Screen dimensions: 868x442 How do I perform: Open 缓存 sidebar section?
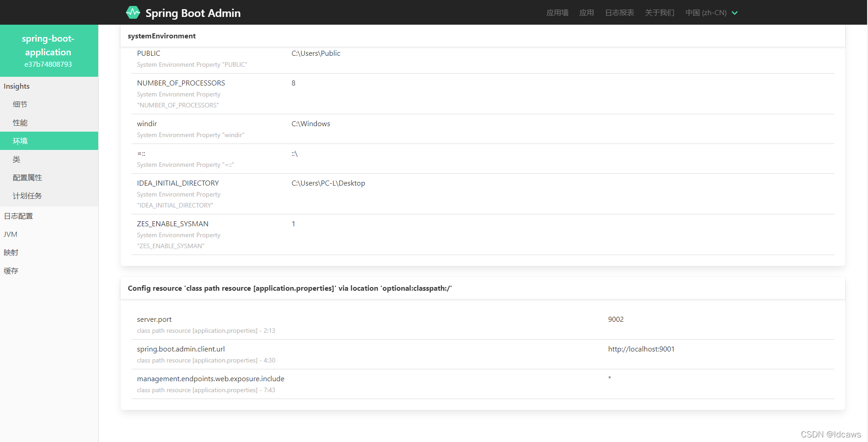[49, 271]
